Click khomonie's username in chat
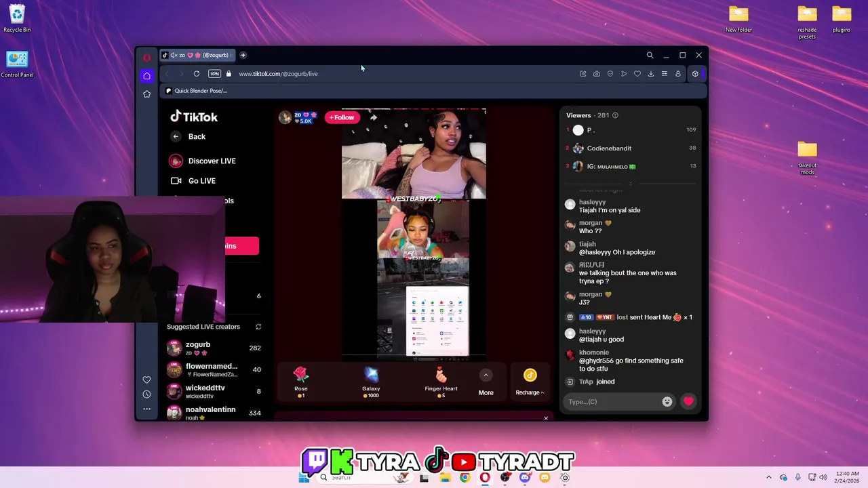The height and width of the screenshot is (488, 868). 594,352
